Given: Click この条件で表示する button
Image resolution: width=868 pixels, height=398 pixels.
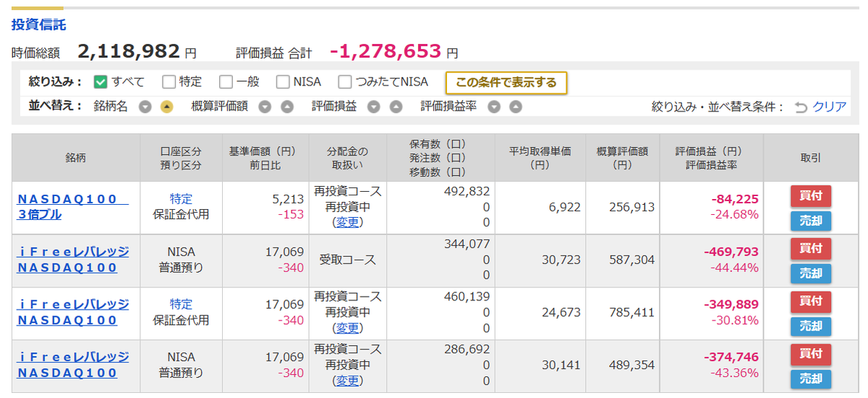Looking at the screenshot, I should tap(506, 82).
